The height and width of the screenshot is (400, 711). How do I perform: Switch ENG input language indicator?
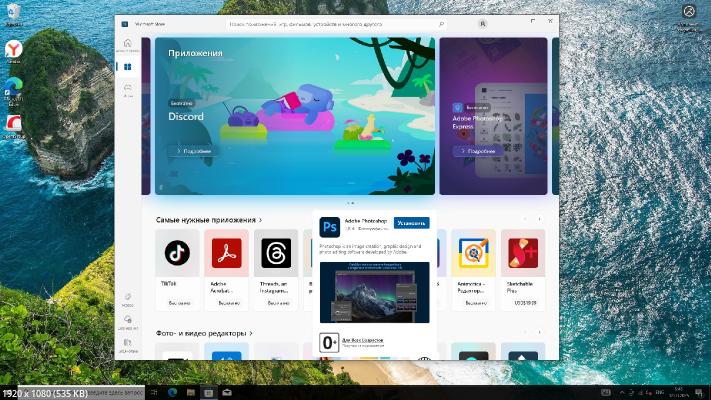coord(660,392)
